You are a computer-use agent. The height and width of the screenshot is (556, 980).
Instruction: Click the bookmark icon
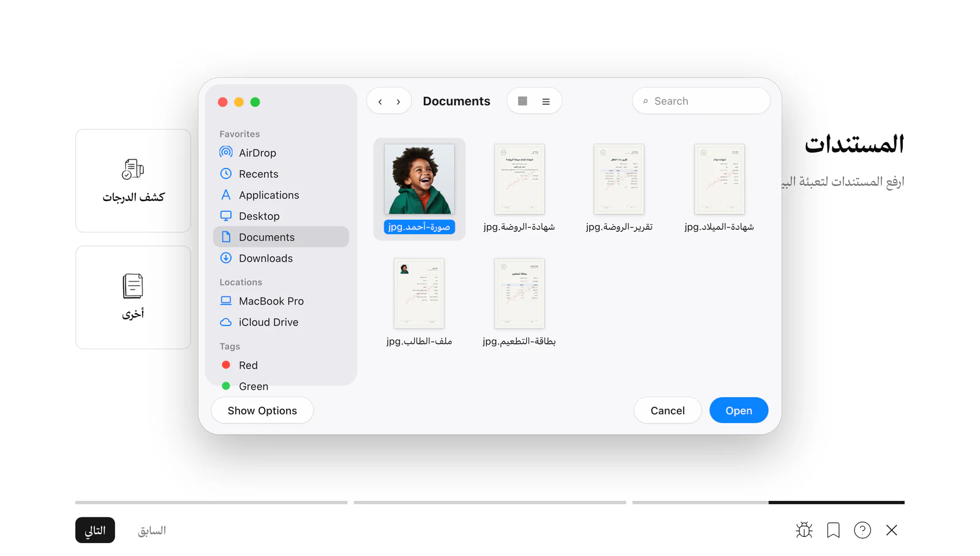tap(834, 530)
